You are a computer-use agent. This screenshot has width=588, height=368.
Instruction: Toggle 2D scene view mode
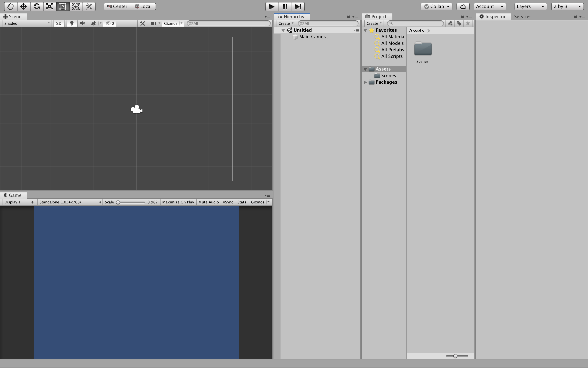coord(59,23)
